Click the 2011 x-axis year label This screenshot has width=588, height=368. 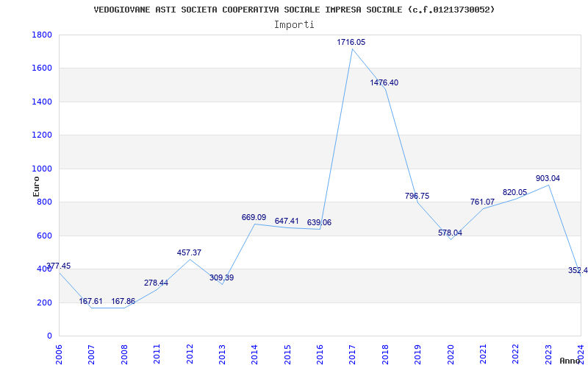[157, 354]
